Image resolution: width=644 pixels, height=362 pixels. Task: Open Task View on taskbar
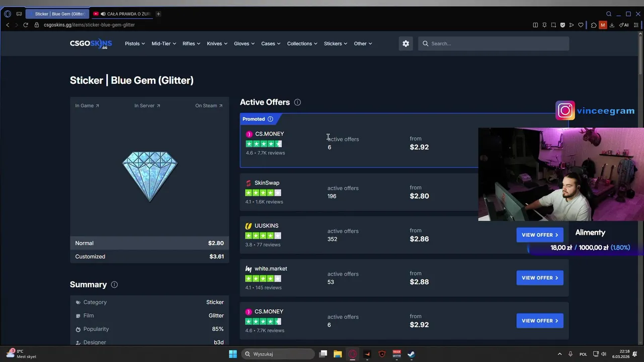[x=323, y=354]
